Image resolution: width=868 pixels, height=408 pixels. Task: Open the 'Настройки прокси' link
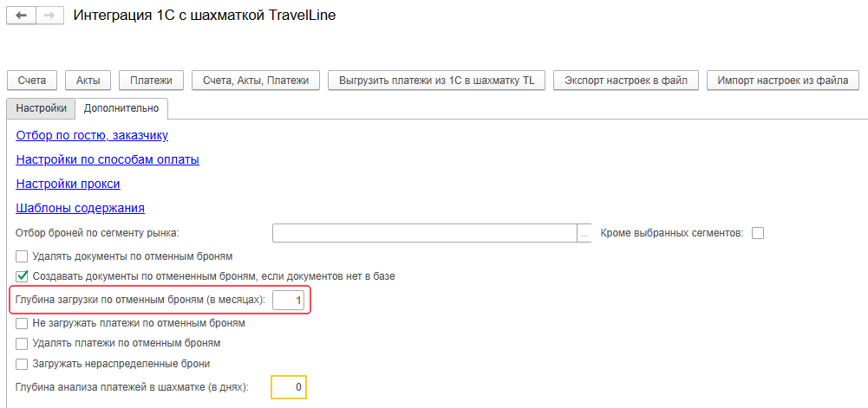pyautogui.click(x=68, y=184)
